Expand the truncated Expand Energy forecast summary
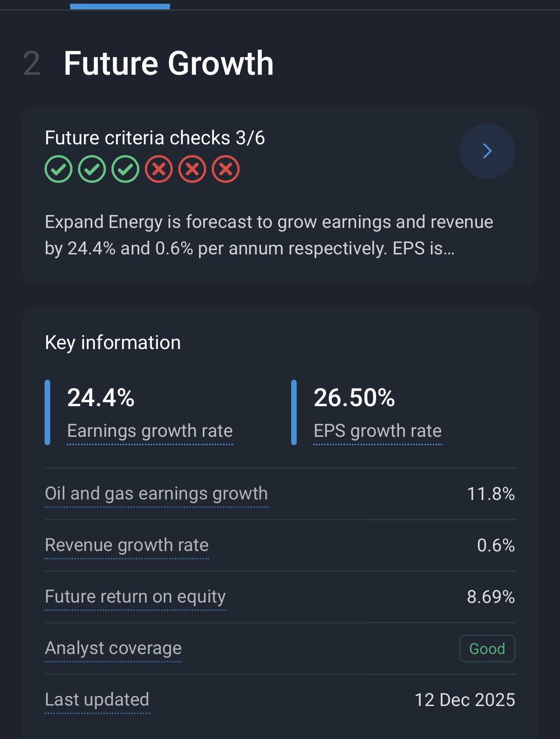Image resolution: width=560 pixels, height=739 pixels. point(269,235)
